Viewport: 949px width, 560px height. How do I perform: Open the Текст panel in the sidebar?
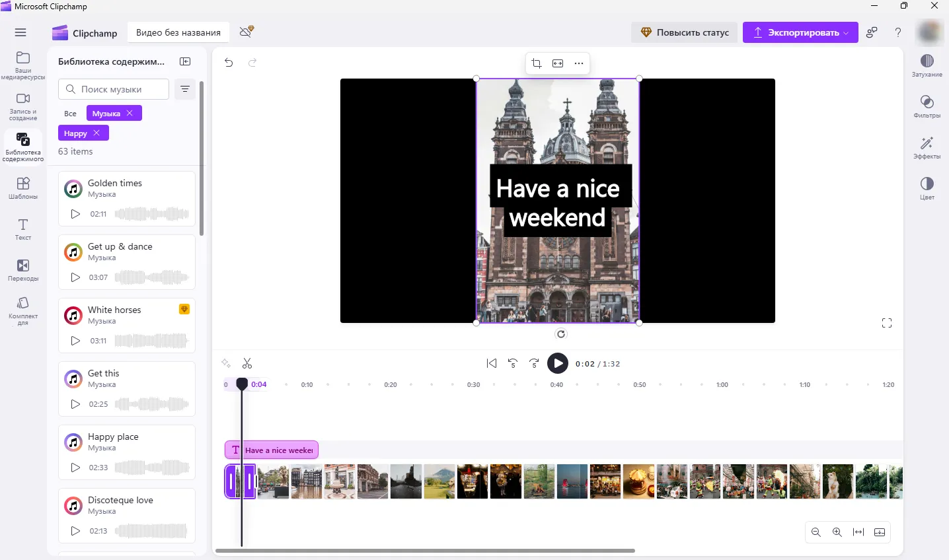[x=22, y=229]
